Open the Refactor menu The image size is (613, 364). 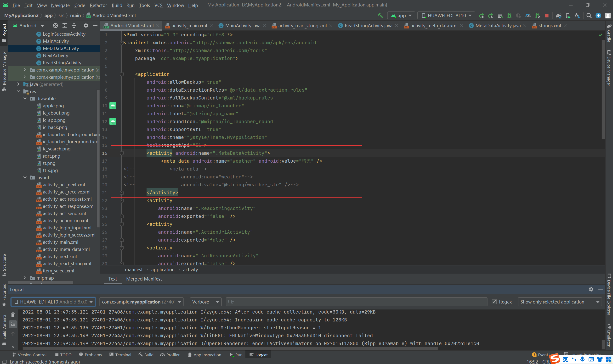[x=98, y=5]
